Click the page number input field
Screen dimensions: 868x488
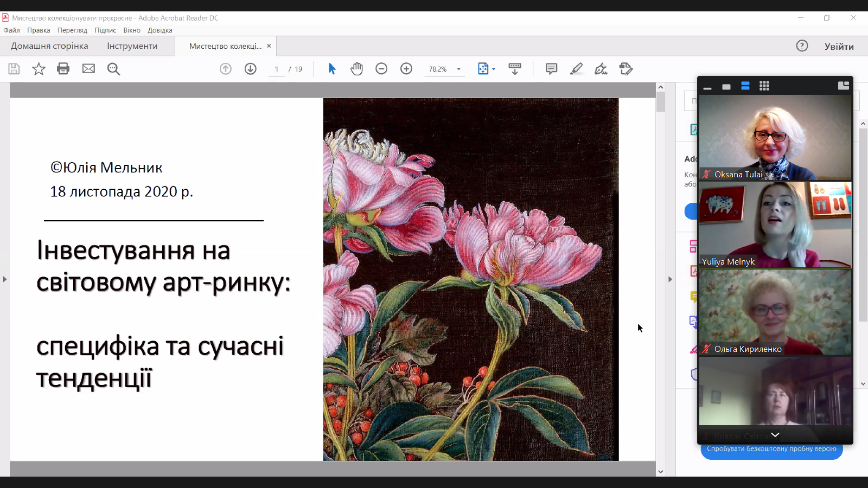tap(277, 69)
